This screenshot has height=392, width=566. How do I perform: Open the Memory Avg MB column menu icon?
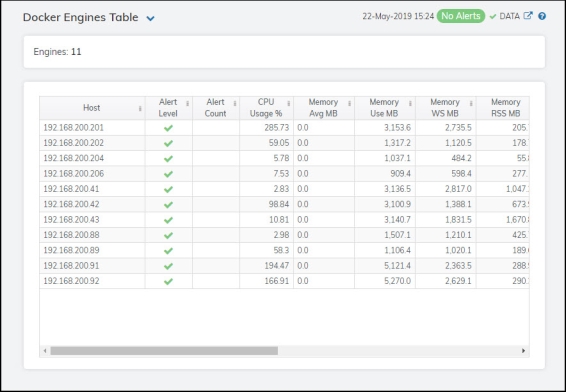point(349,104)
